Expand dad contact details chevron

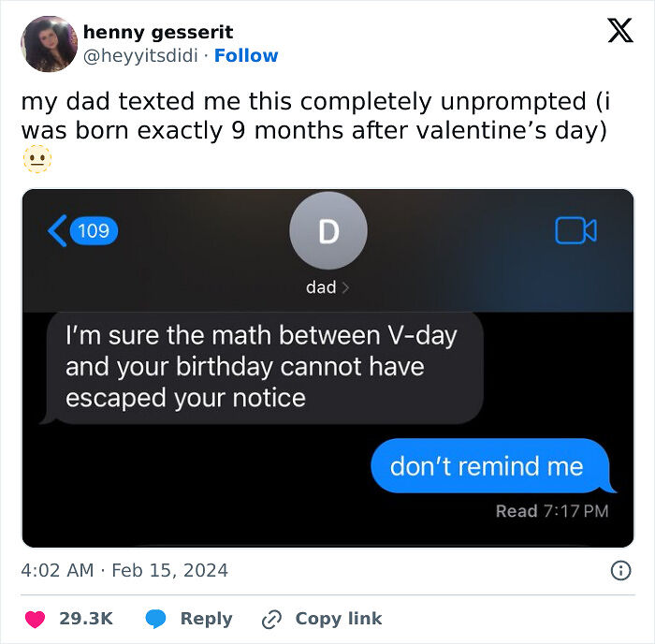click(x=345, y=287)
